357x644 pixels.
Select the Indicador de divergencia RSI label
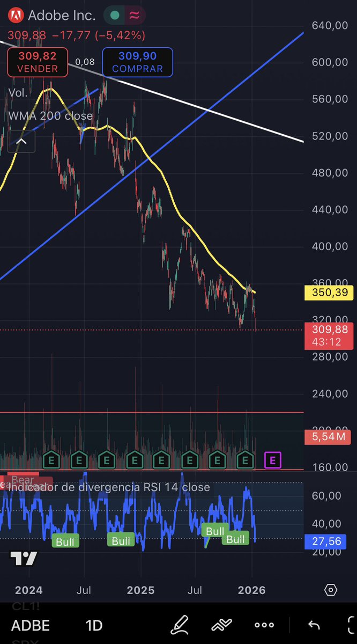coord(109,487)
